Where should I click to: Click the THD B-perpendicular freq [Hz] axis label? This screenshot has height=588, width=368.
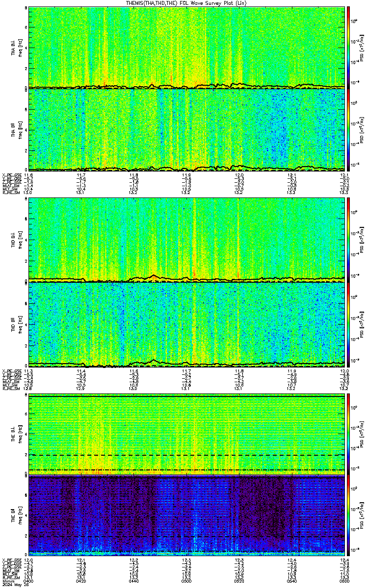click(x=20, y=240)
